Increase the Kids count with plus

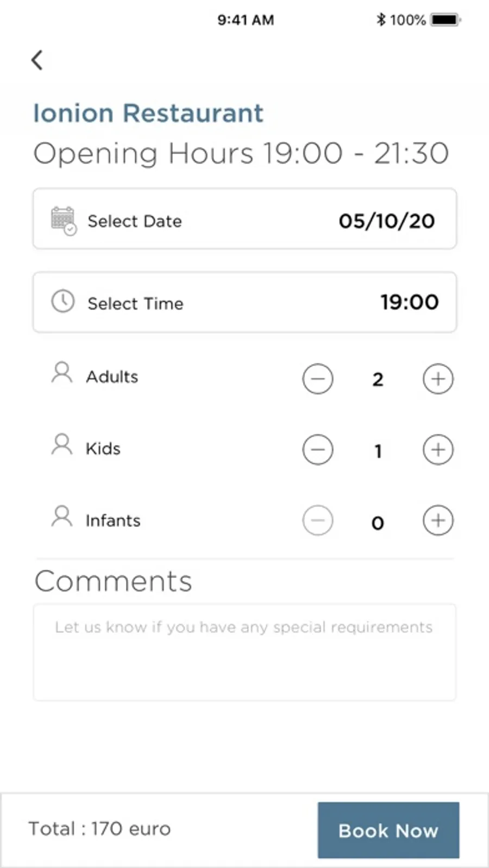[438, 450]
